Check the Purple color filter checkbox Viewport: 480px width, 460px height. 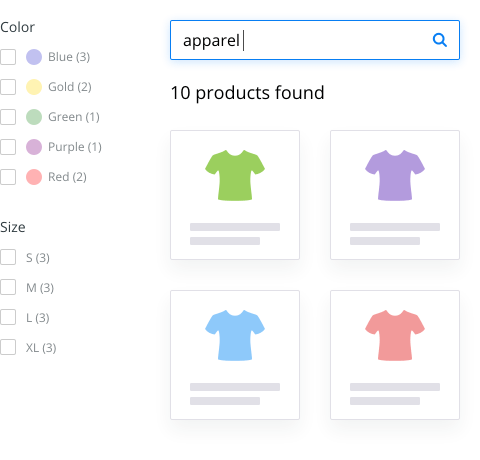8,147
